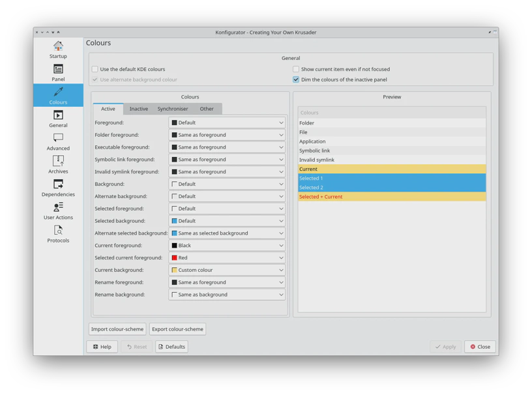Click the Reset button

(x=137, y=347)
